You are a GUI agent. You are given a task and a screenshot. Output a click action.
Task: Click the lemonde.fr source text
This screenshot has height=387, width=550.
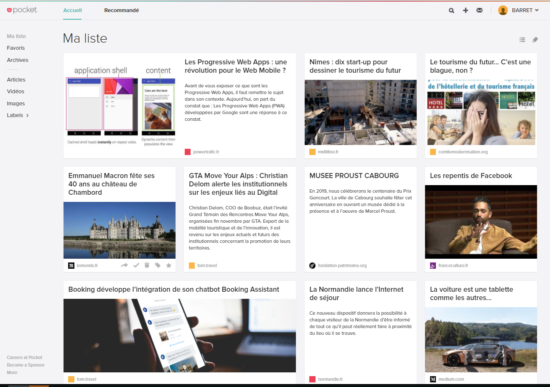[87, 266]
